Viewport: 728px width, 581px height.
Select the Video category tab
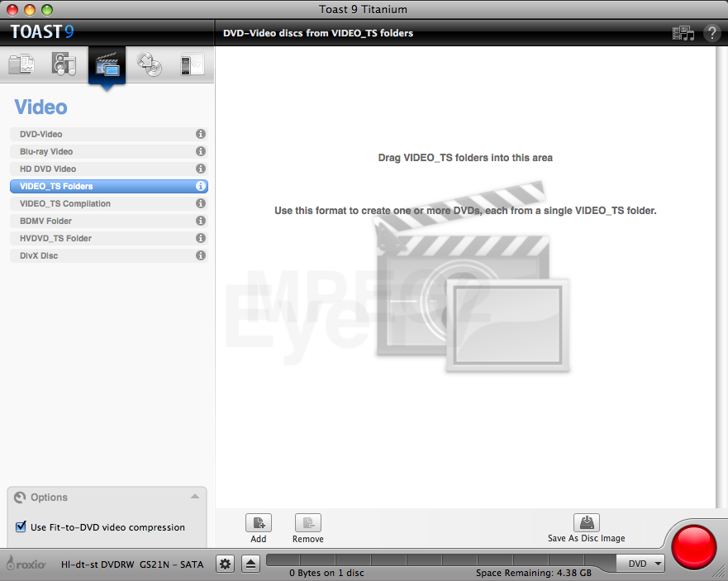(107, 65)
